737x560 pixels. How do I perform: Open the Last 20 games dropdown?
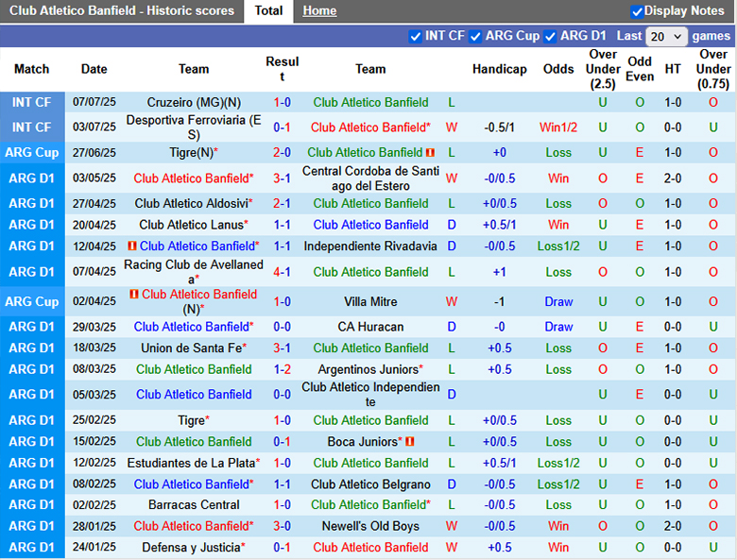pos(666,36)
